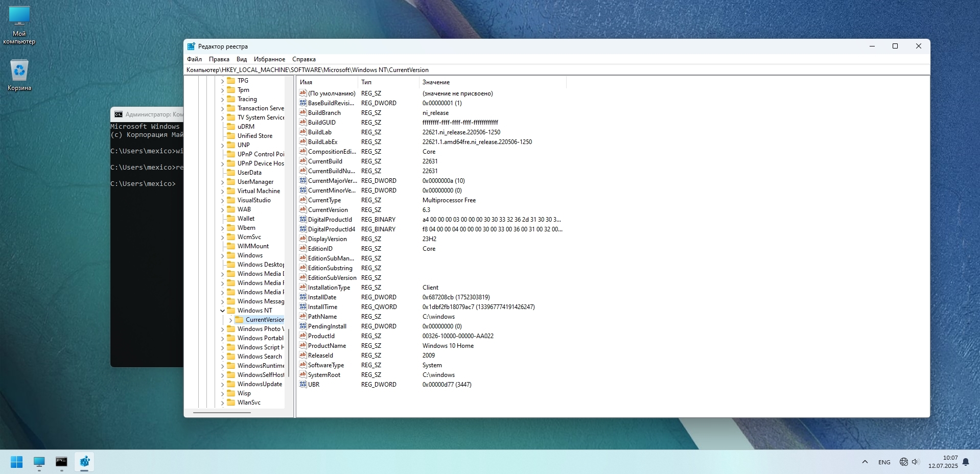Open the Правка menu

click(x=219, y=59)
